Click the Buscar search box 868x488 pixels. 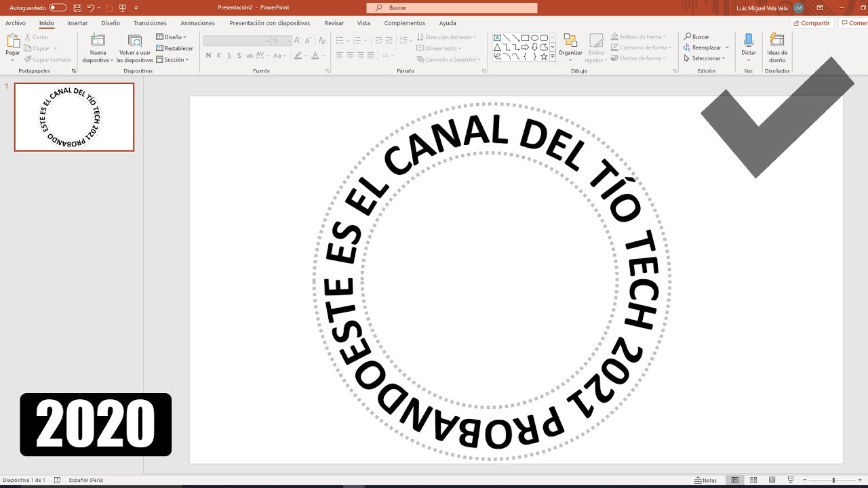[x=452, y=7]
